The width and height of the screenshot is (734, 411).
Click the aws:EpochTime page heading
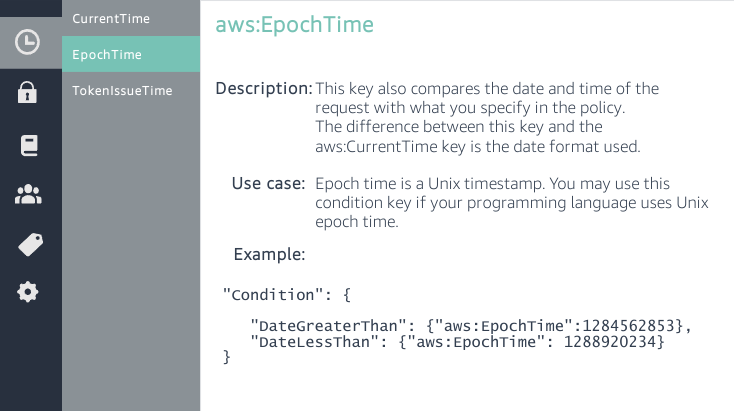click(x=294, y=25)
